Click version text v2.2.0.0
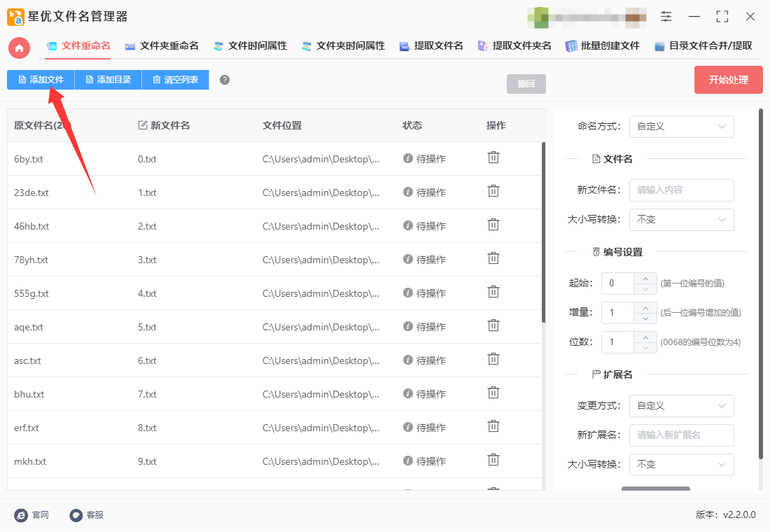 (x=740, y=514)
